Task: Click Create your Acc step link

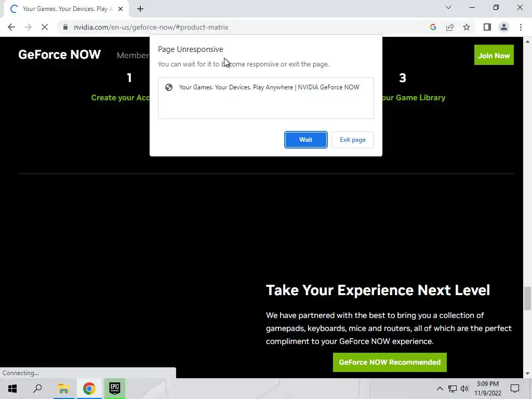Action: point(120,98)
